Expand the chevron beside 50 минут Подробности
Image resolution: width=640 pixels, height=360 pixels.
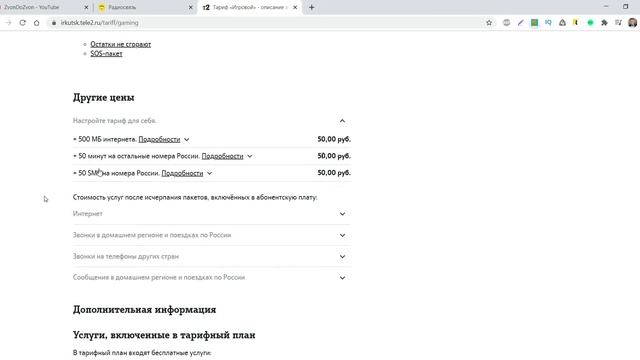point(250,156)
